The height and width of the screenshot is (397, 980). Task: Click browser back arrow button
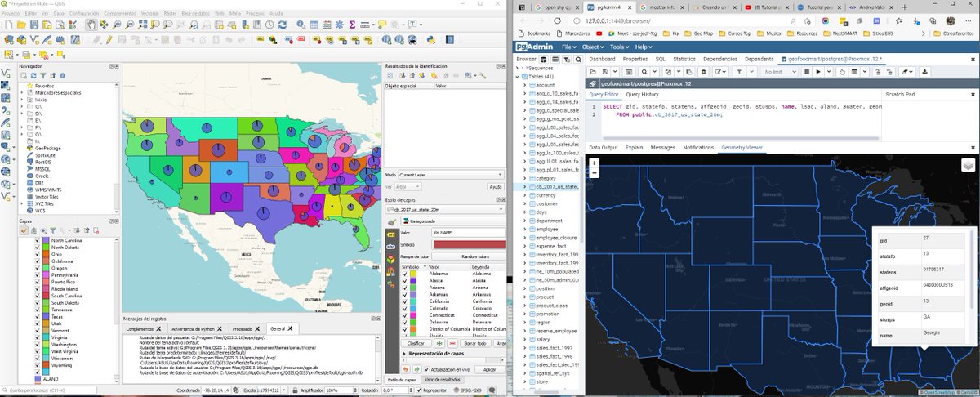[x=525, y=21]
